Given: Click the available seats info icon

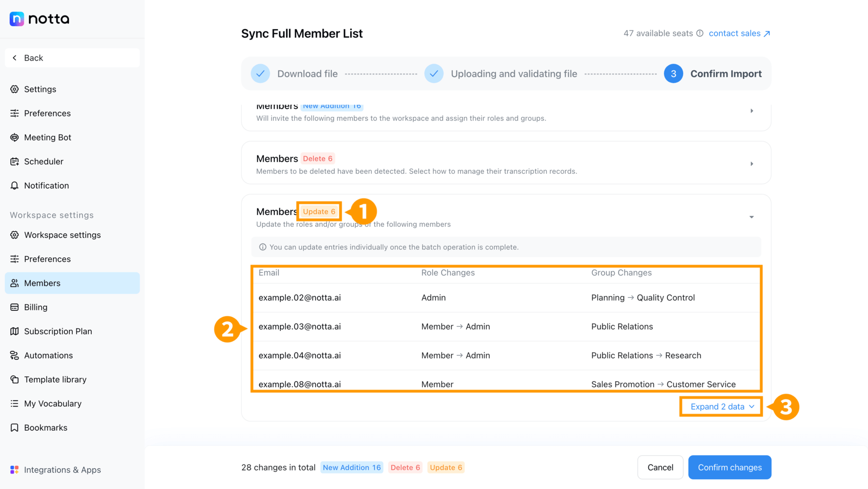Looking at the screenshot, I should [x=700, y=33].
